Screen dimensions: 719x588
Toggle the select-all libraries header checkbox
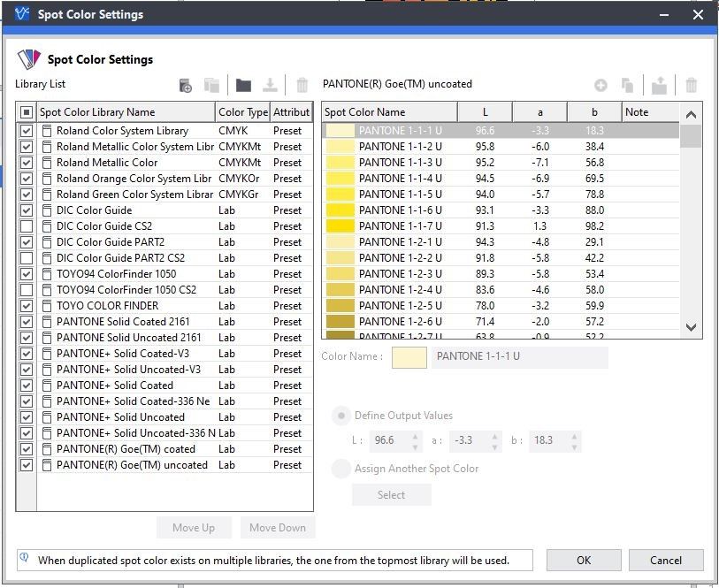[27, 112]
